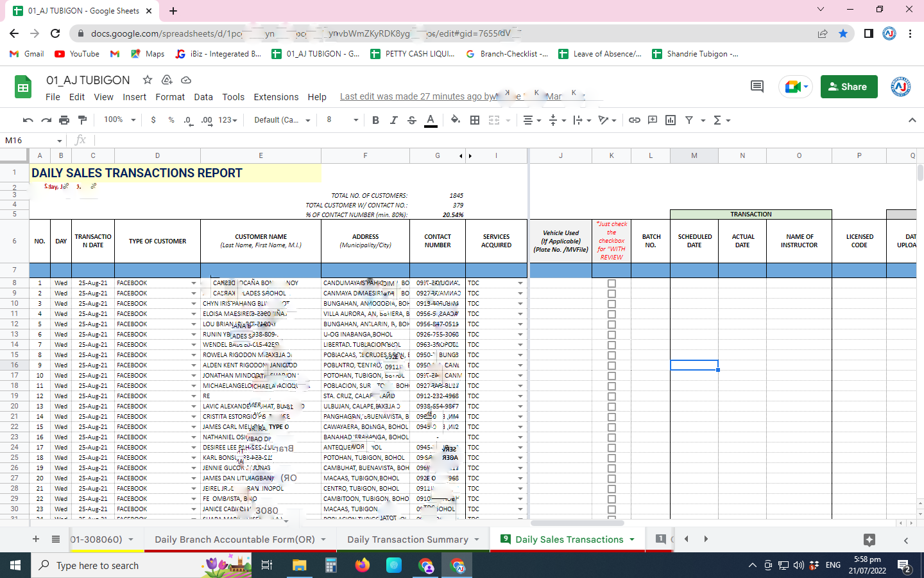Open the Functions sigma icon
924x578 pixels.
(x=717, y=120)
